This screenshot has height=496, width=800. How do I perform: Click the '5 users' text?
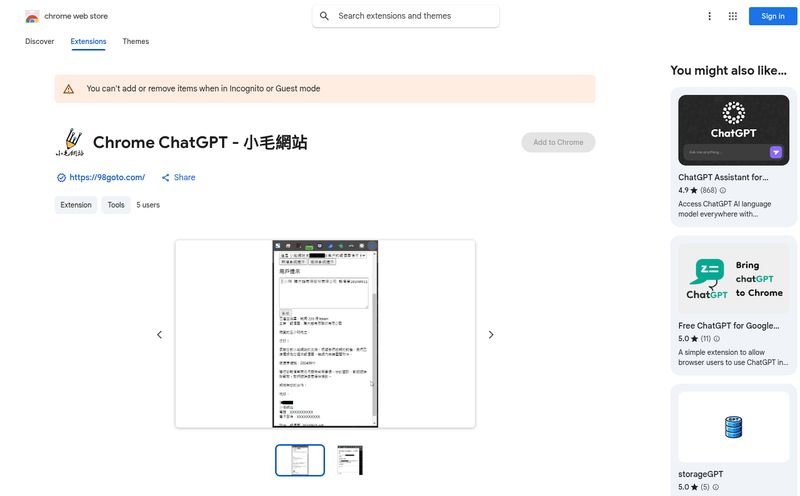[148, 205]
